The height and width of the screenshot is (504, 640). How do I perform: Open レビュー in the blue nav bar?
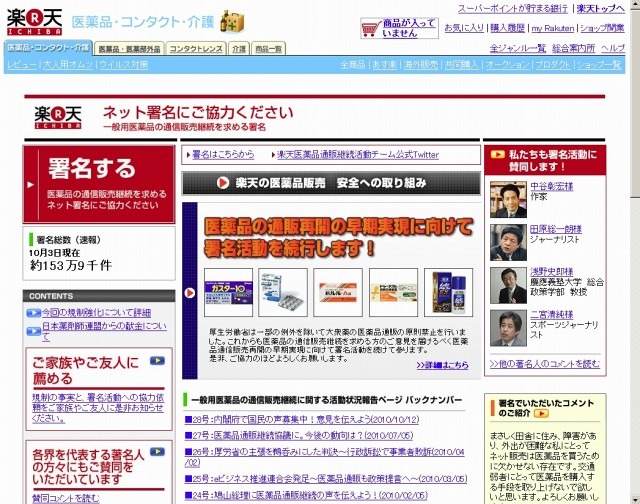[x=21, y=65]
